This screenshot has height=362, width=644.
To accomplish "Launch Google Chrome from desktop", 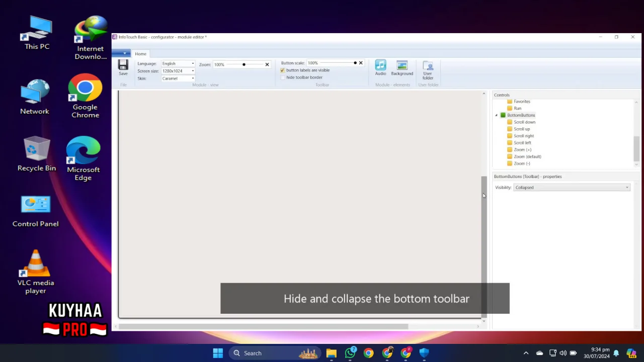I will [85, 96].
